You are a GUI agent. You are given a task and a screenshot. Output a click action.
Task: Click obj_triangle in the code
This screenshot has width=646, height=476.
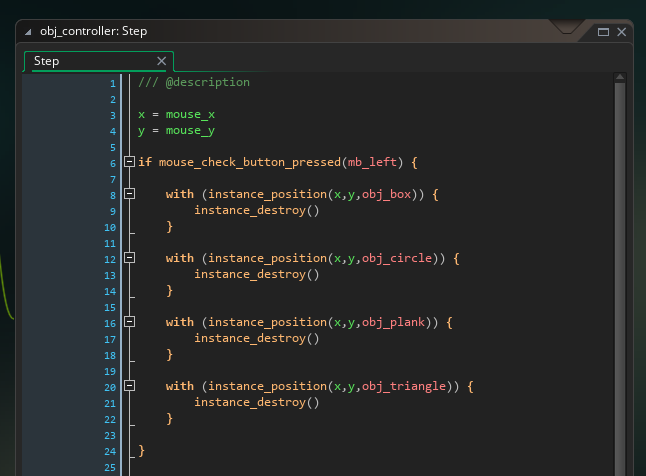(404, 386)
